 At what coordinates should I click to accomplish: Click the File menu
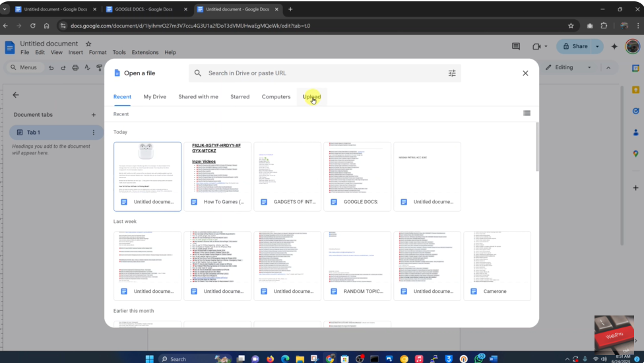pyautogui.click(x=24, y=53)
